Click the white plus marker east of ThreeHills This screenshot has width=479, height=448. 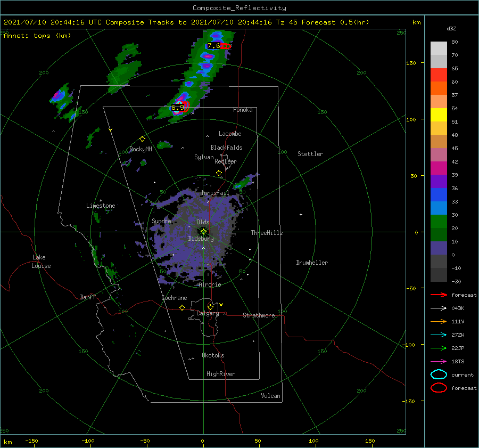click(301, 214)
